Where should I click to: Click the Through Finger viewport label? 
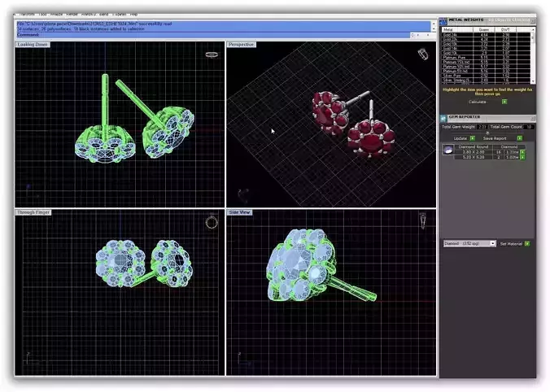(33, 212)
